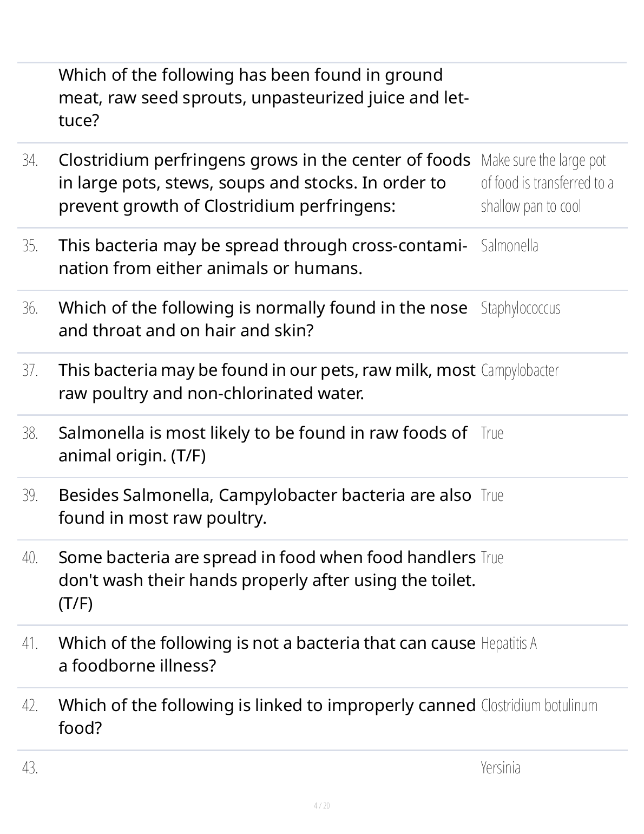The height and width of the screenshot is (834, 644).
Task: Click the 'True' answer for question 39
Action: [492, 496]
